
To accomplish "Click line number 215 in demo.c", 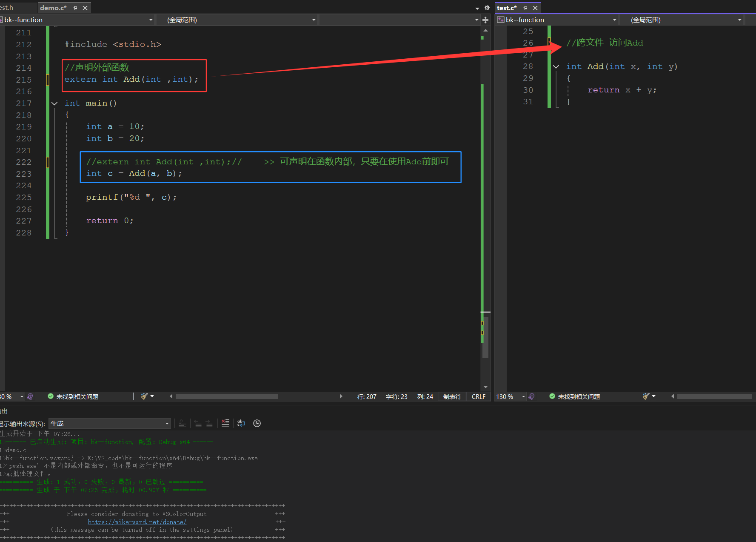I will coord(24,80).
